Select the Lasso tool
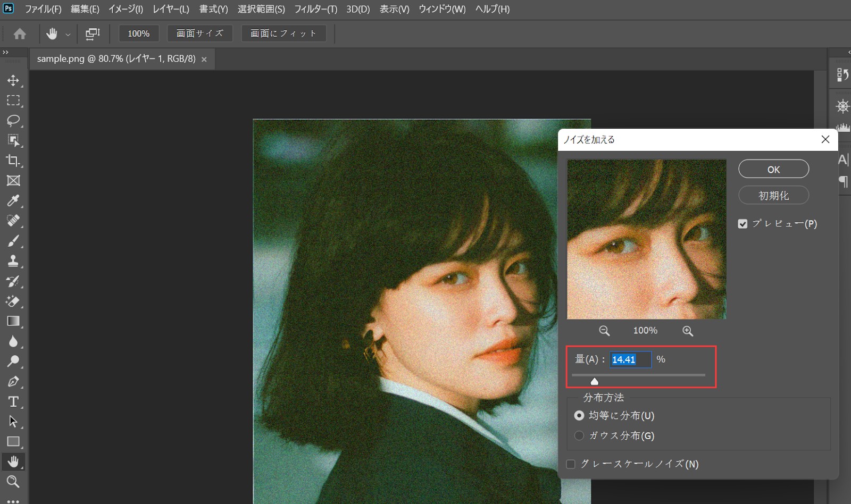This screenshot has width=851, height=504. tap(13, 121)
